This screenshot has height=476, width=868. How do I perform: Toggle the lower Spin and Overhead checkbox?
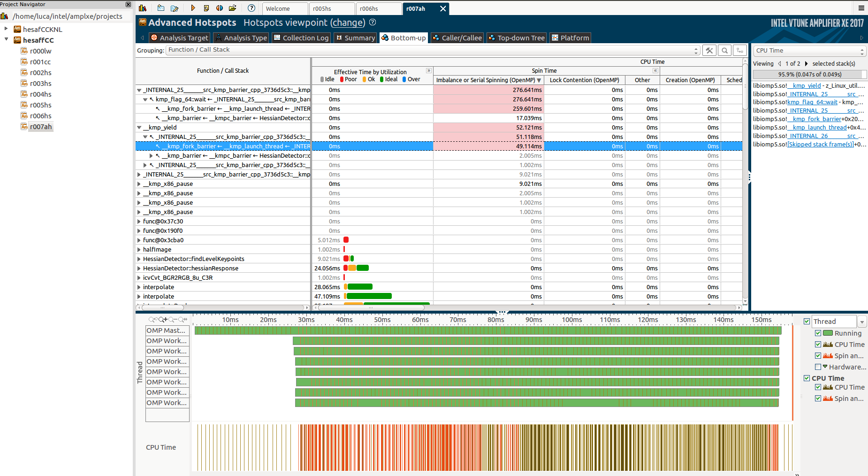point(818,399)
